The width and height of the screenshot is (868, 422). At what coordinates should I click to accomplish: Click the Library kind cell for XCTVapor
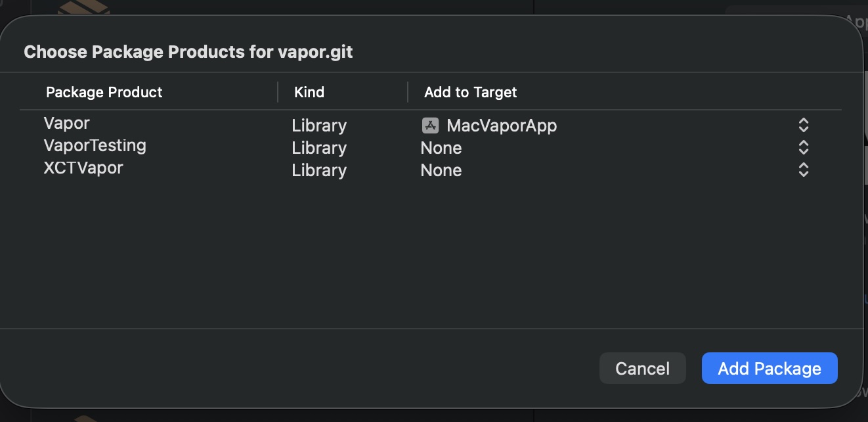pos(319,170)
